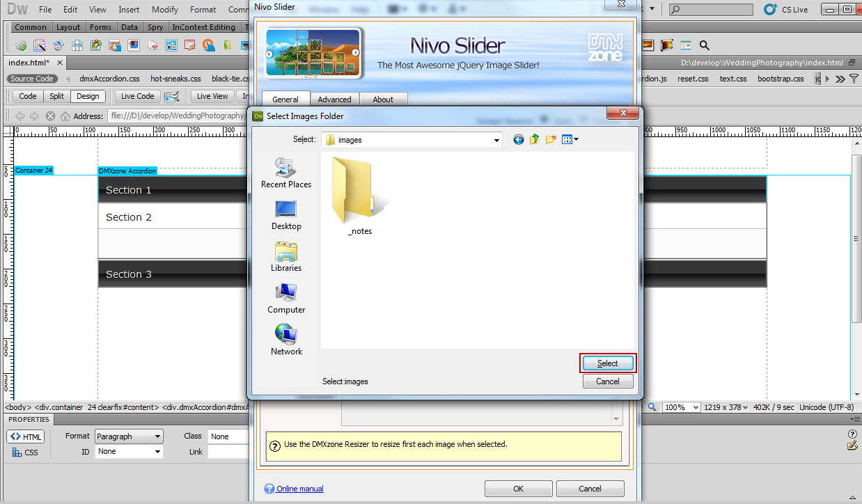This screenshot has width=862, height=504.
Task: Cancel the Nivo Slider window
Action: pyautogui.click(x=590, y=489)
